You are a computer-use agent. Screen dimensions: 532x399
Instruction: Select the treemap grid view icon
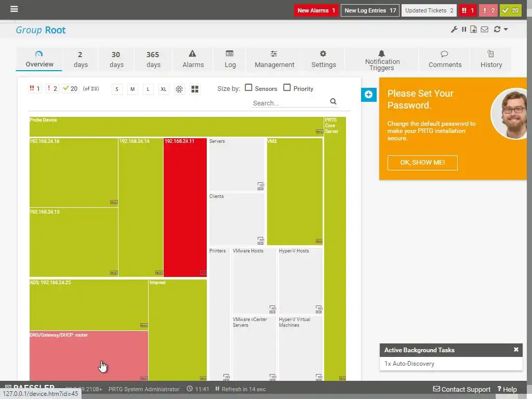click(195, 89)
